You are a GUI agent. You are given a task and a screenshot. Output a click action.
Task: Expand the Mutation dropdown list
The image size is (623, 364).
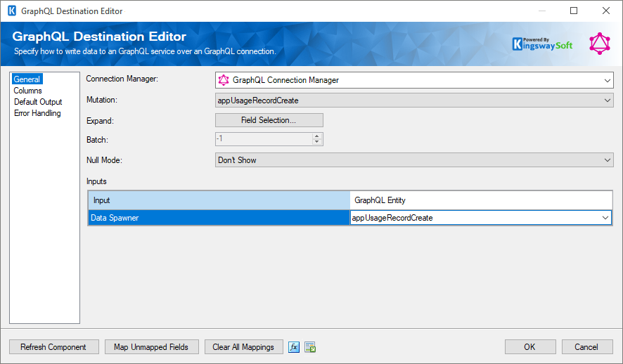pos(608,100)
